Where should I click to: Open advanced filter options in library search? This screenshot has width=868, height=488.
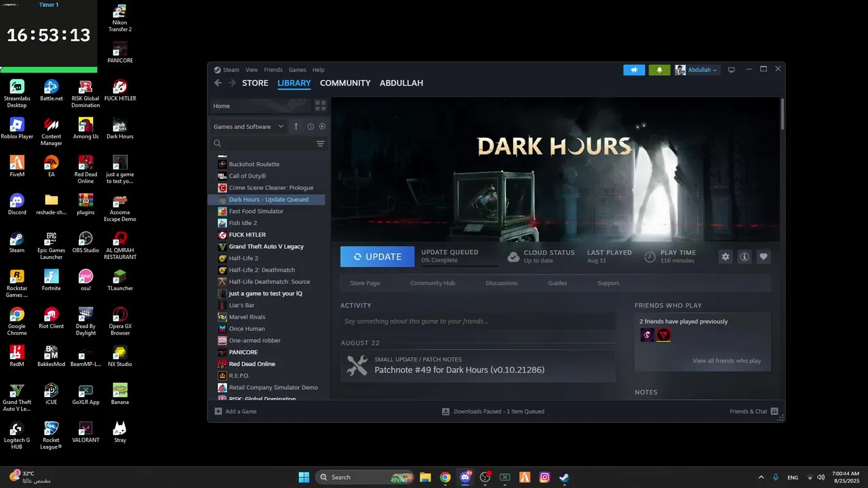tap(320, 144)
